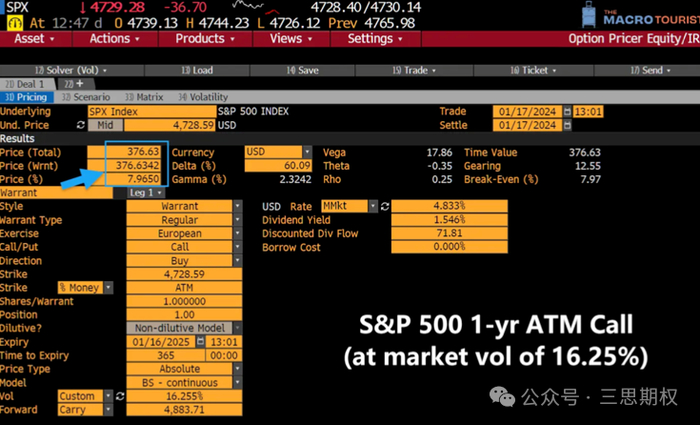
Task: Click the Save button
Action: pos(302,71)
